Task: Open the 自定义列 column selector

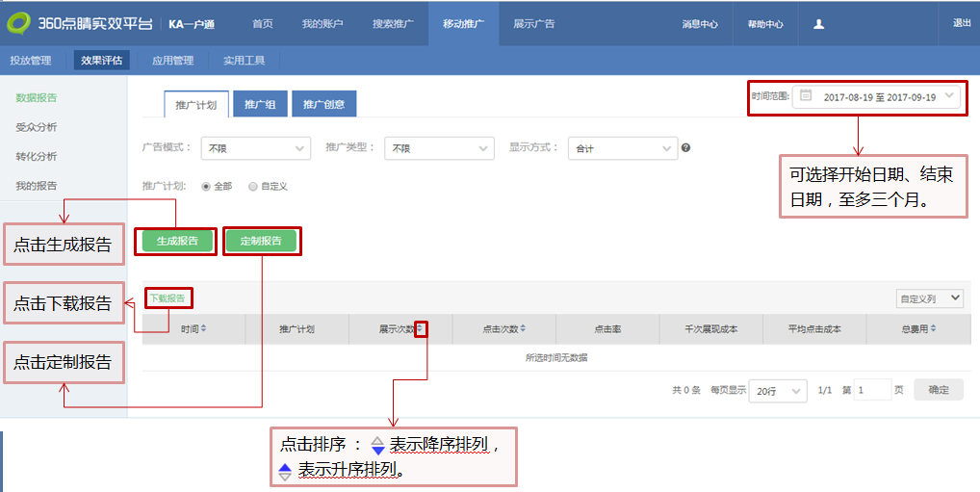Action: (928, 298)
